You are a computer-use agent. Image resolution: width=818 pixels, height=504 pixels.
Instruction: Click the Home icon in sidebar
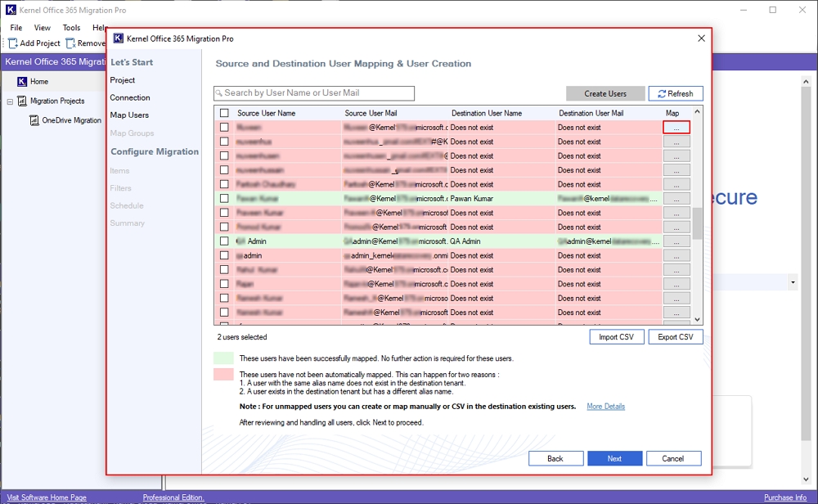[x=22, y=82]
